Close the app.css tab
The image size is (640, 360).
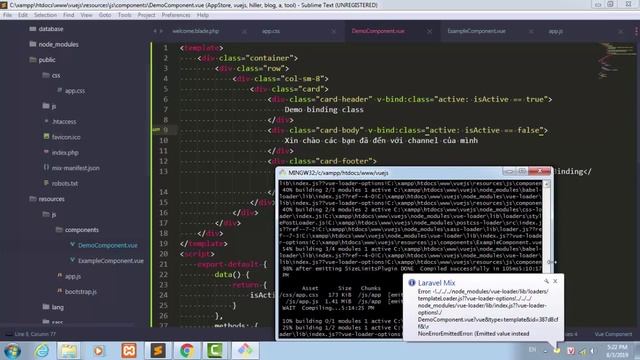[333, 31]
